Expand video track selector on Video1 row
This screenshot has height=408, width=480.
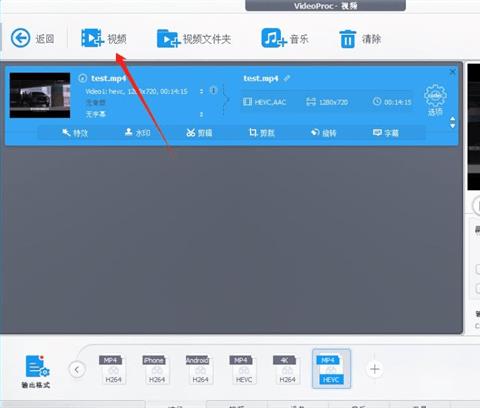point(201,91)
